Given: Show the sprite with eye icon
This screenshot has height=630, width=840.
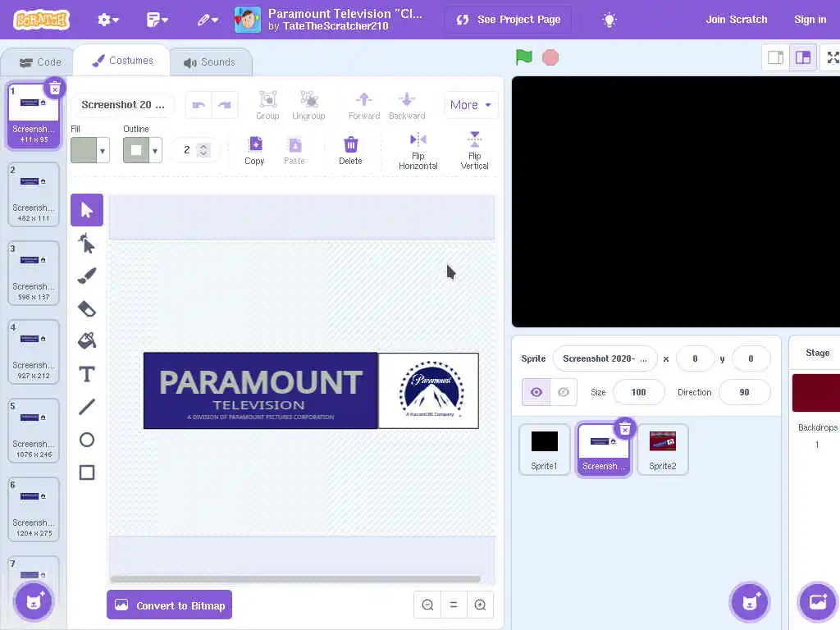Looking at the screenshot, I should point(536,392).
